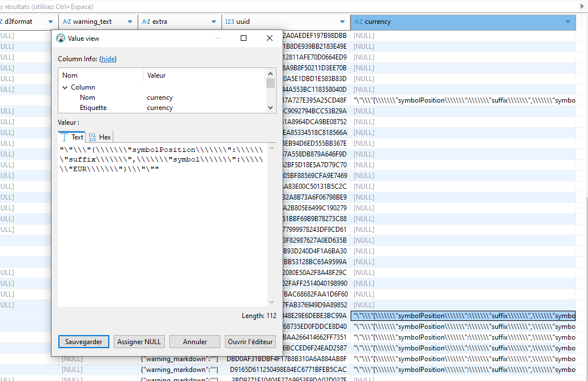Screen dimensions: 588x381
Task: Switch to the Hex tab
Action: [100, 137]
